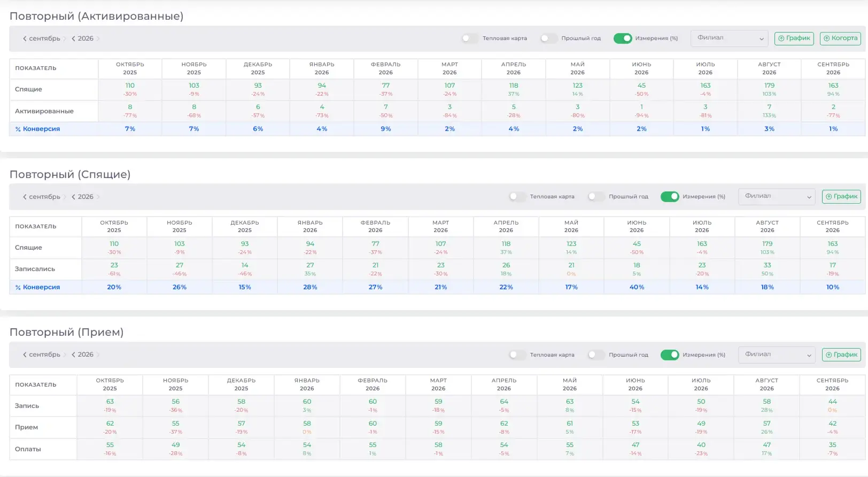This screenshot has width=868, height=477.
Task: Open График for Повторный (Прием)
Action: (842, 355)
